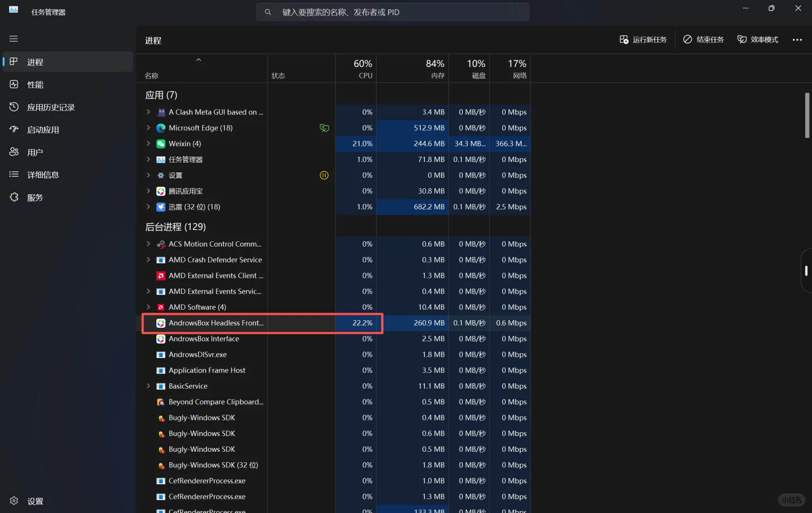
Task: Expand the AMD External Events Service group
Action: pyautogui.click(x=148, y=291)
